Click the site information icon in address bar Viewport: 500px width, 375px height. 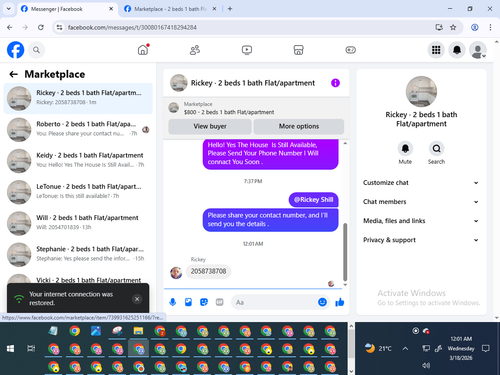point(59,27)
